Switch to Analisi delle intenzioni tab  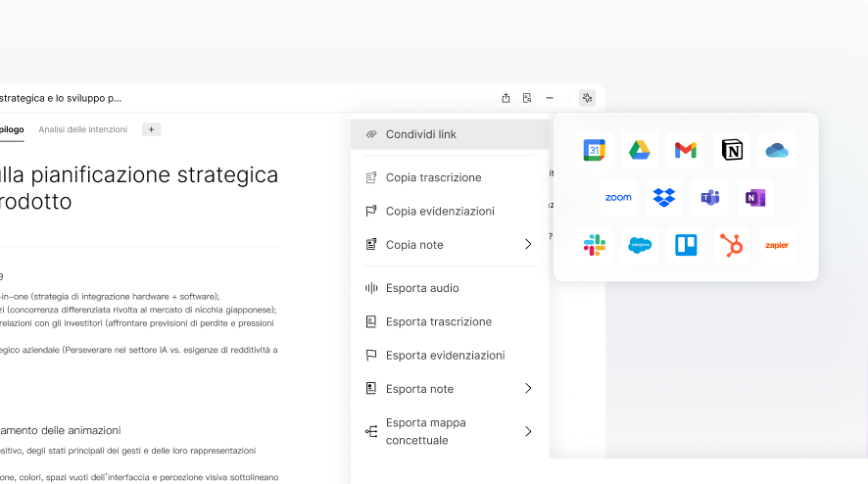(x=83, y=129)
